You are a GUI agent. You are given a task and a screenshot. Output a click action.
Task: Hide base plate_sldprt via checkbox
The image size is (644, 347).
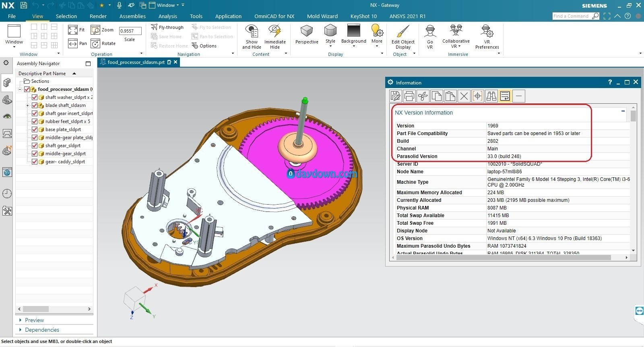tap(35, 129)
